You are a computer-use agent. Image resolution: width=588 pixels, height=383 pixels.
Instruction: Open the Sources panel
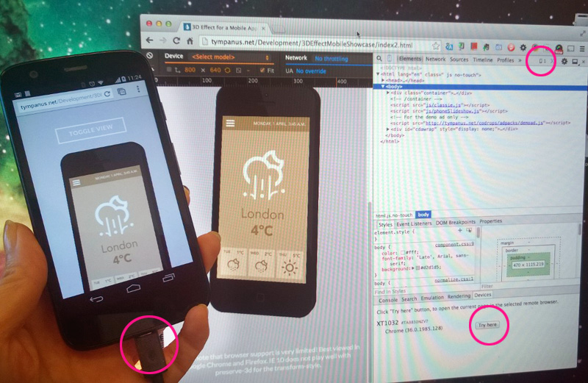[x=459, y=60]
